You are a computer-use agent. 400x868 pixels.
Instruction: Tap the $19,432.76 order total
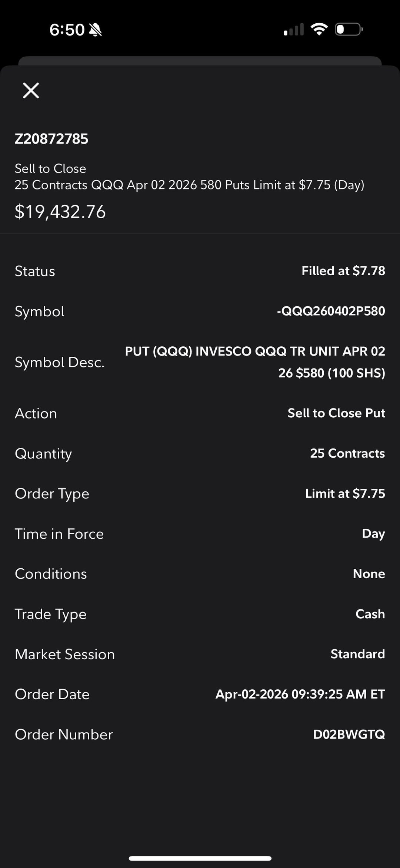pos(60,212)
